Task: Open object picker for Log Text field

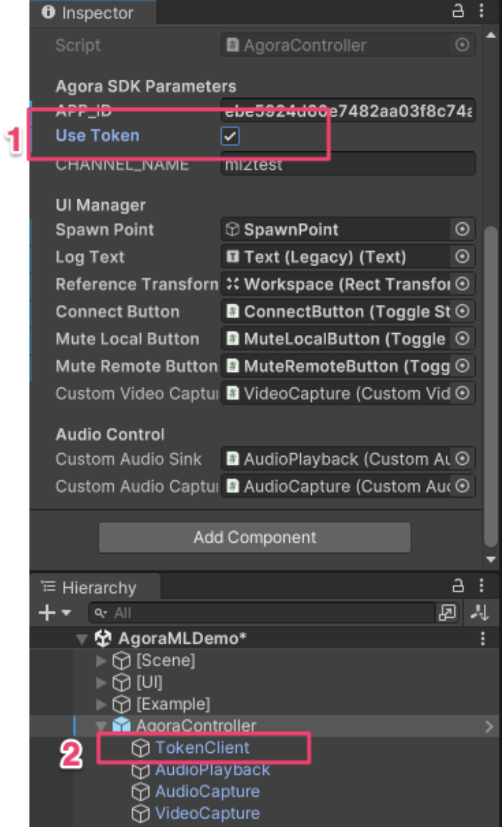Action: coord(462,257)
